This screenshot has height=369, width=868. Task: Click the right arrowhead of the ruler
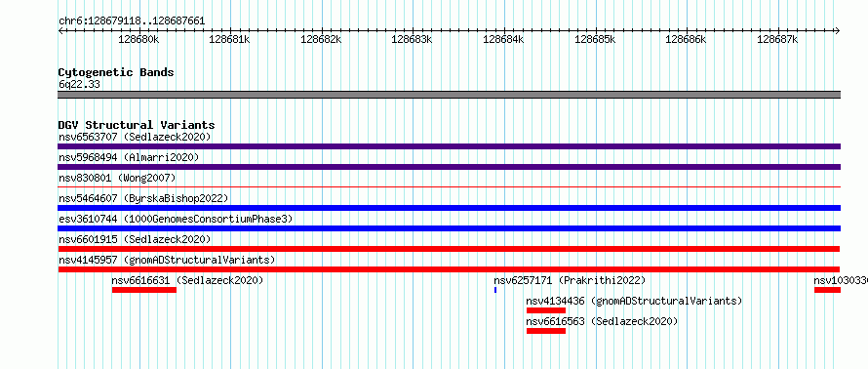pyautogui.click(x=838, y=30)
